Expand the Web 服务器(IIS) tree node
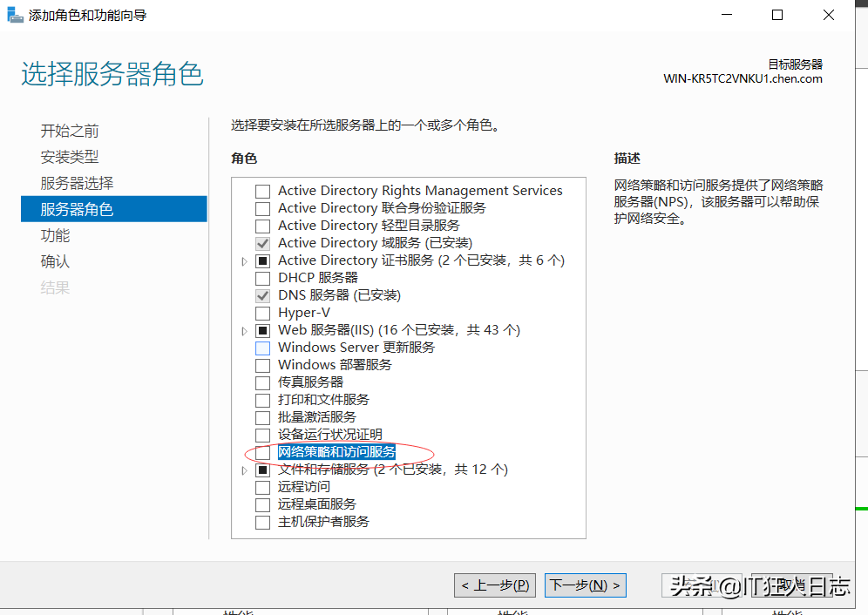The width and height of the screenshot is (868, 615). tap(244, 331)
